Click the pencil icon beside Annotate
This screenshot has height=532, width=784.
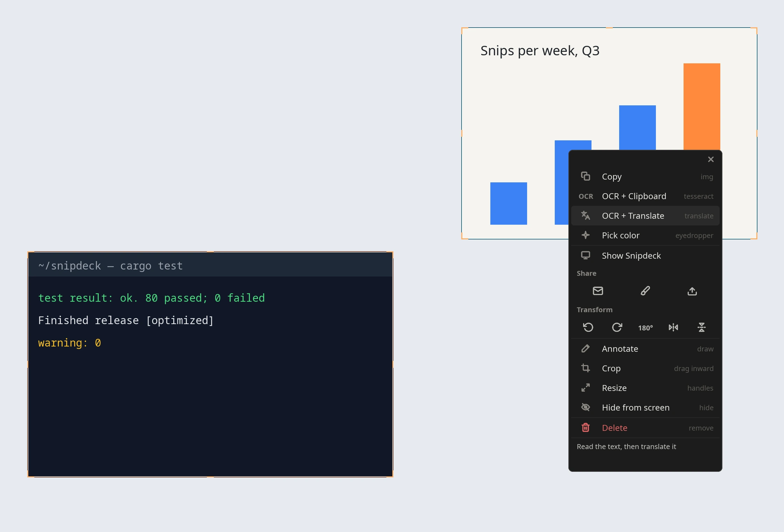pos(586,349)
